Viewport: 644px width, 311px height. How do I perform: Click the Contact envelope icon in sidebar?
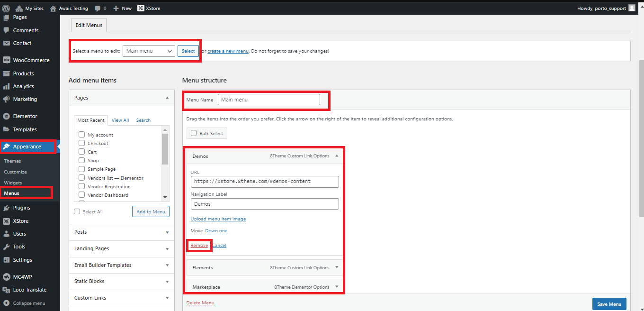[x=6, y=43]
